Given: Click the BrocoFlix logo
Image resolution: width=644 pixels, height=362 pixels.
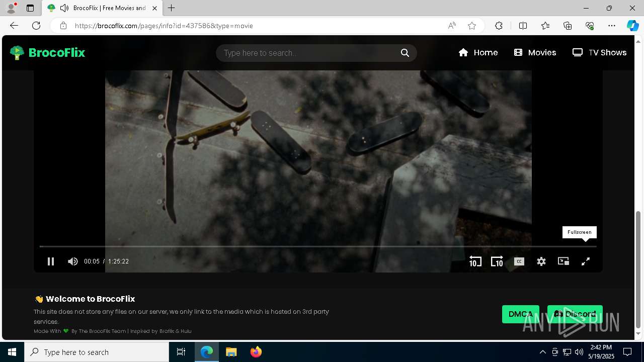Looking at the screenshot, I should (48, 53).
